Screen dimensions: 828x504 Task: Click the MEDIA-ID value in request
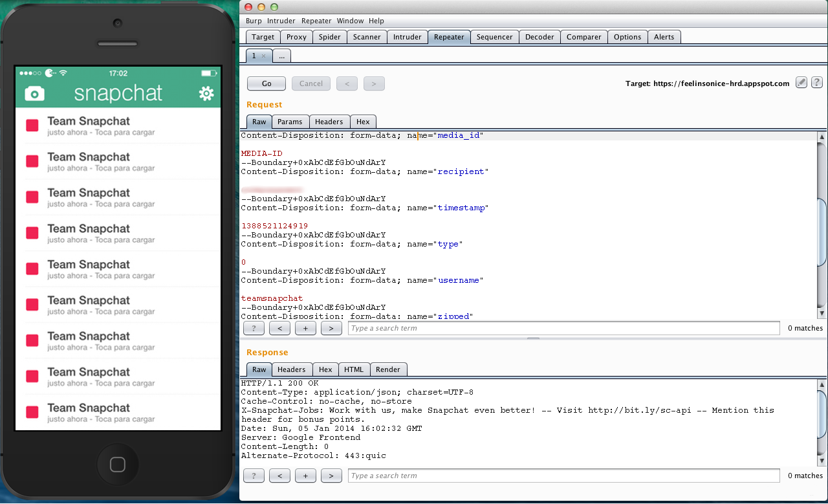pos(261,153)
